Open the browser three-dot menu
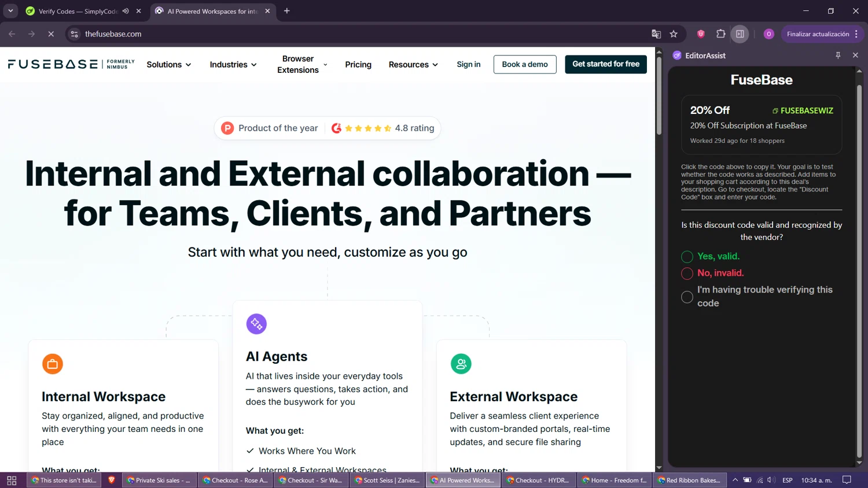 click(x=856, y=34)
